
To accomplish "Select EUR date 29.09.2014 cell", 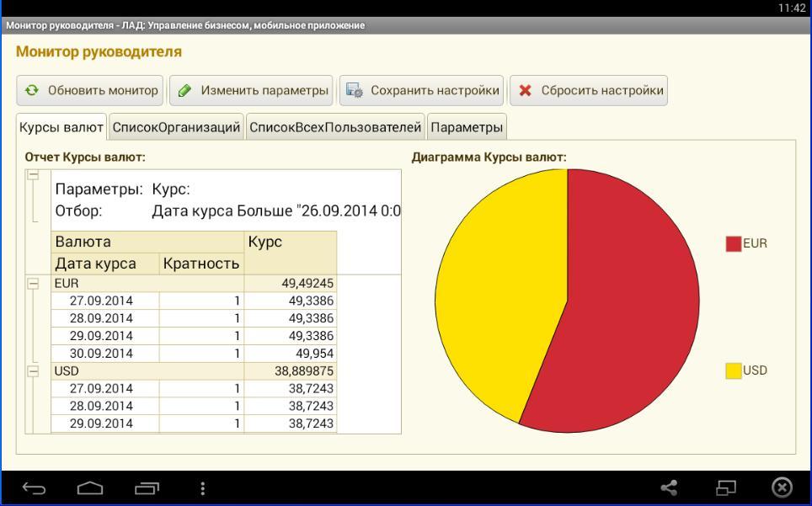I will click(105, 336).
